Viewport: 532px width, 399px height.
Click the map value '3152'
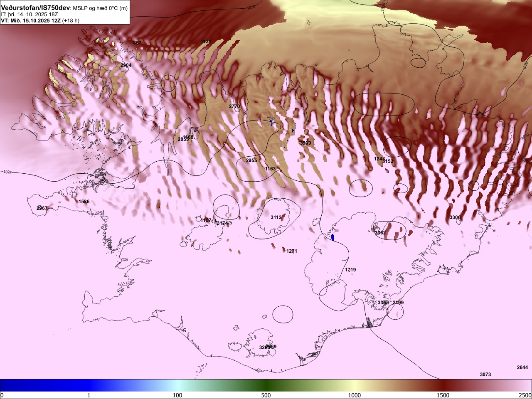(388, 161)
